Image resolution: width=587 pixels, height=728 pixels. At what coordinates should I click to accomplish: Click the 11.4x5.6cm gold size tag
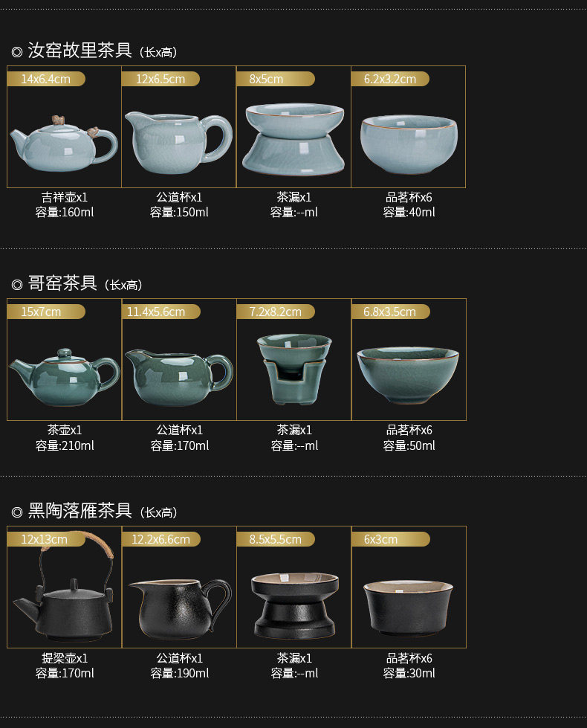(161, 312)
